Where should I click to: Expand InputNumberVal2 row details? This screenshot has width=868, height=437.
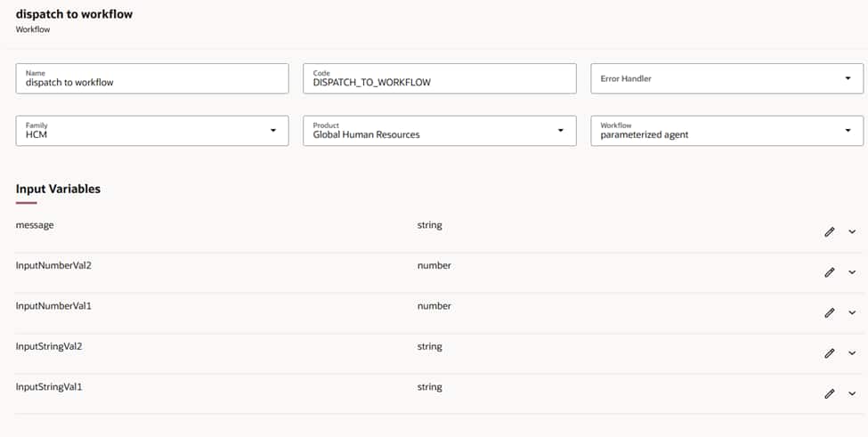(852, 272)
